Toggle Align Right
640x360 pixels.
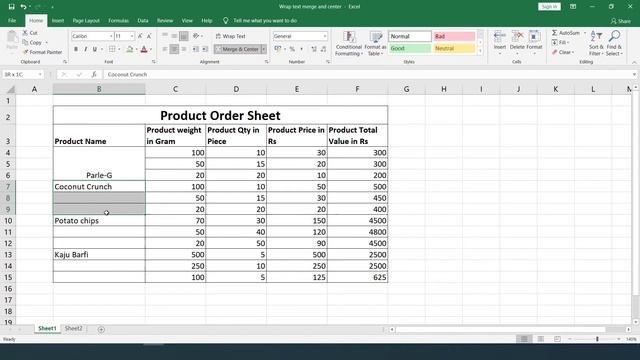[x=184, y=49]
